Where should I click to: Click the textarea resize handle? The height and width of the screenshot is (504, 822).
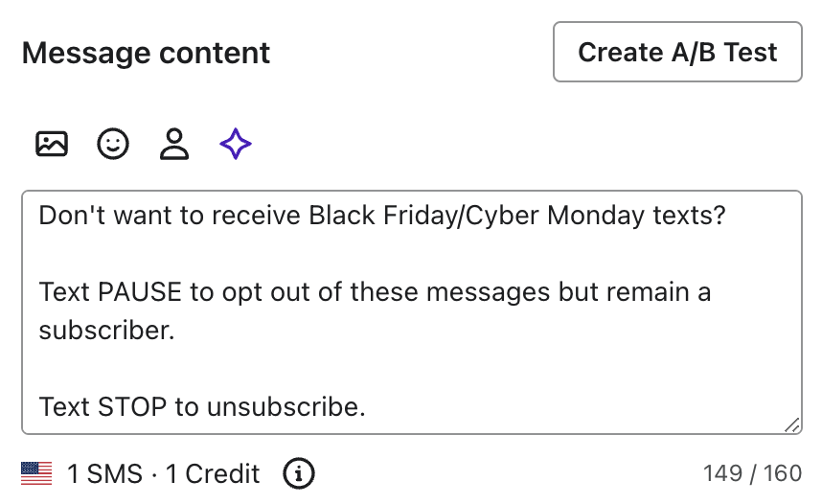point(792,424)
